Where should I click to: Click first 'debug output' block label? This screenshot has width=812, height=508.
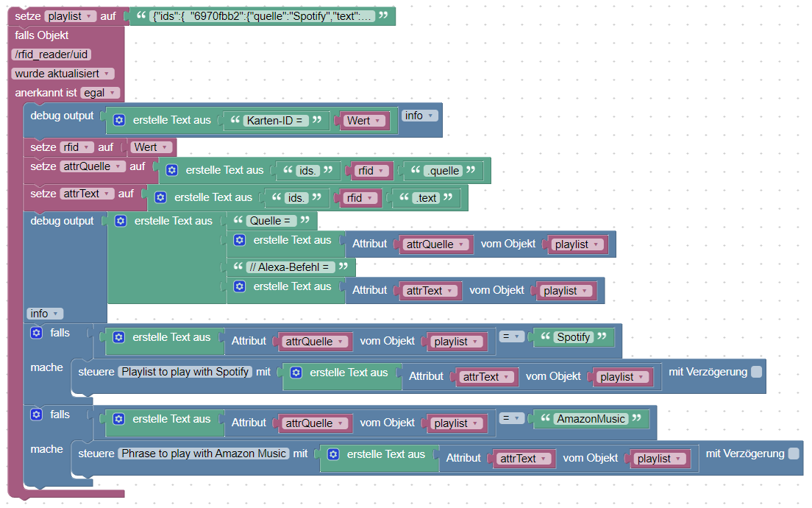point(62,116)
